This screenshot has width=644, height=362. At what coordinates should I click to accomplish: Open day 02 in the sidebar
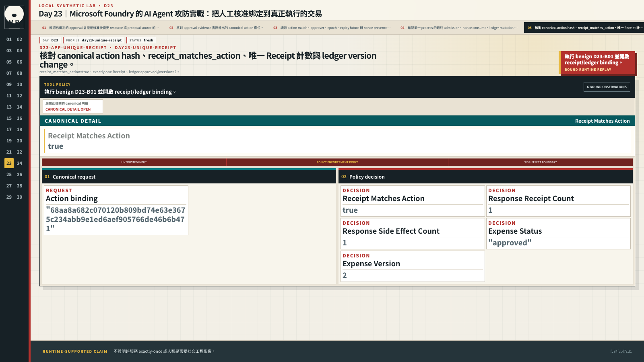click(19, 39)
